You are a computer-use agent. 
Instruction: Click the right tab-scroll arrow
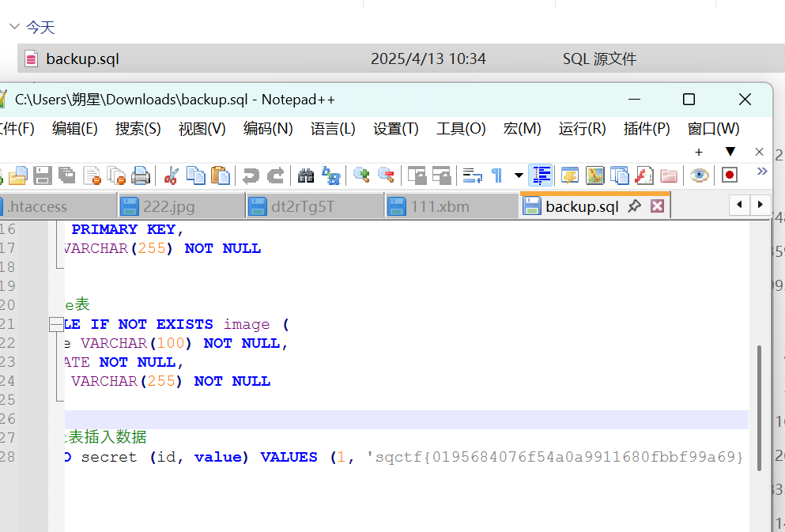pyautogui.click(x=760, y=205)
